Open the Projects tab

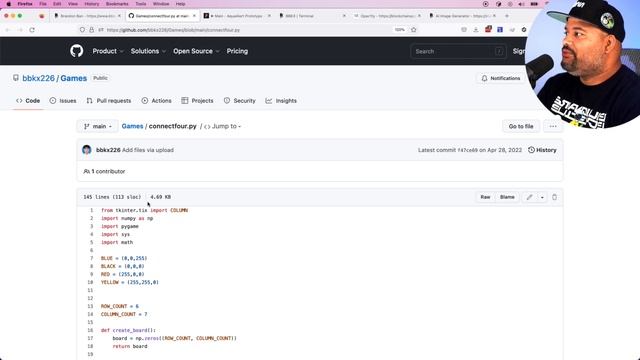(x=197, y=100)
